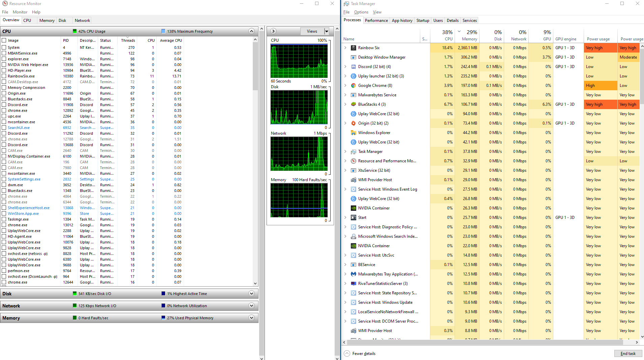Click the BlueStacks 4 process icon

pyautogui.click(x=353, y=104)
